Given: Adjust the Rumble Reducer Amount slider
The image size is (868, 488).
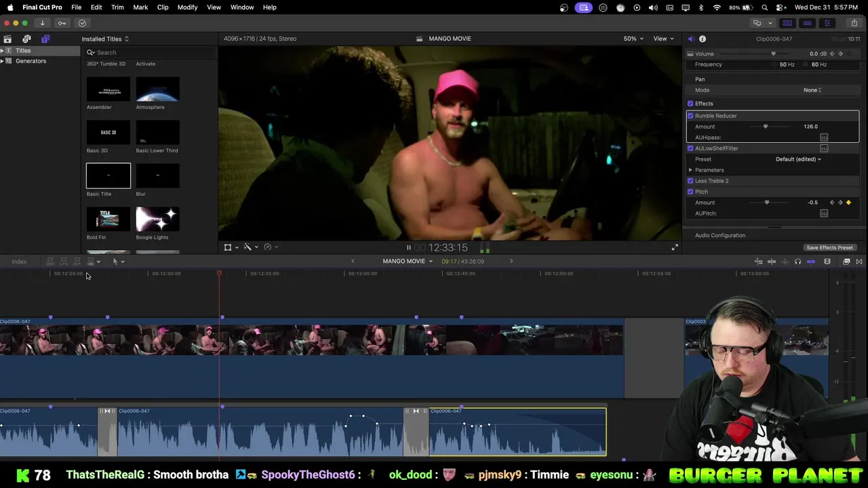Looking at the screenshot, I should (766, 127).
